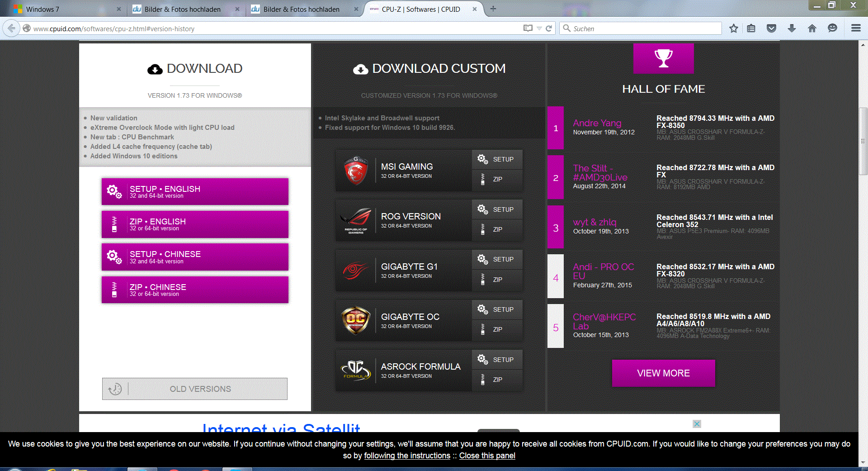Bookmark this page with the star icon
868x471 pixels.
tap(734, 29)
